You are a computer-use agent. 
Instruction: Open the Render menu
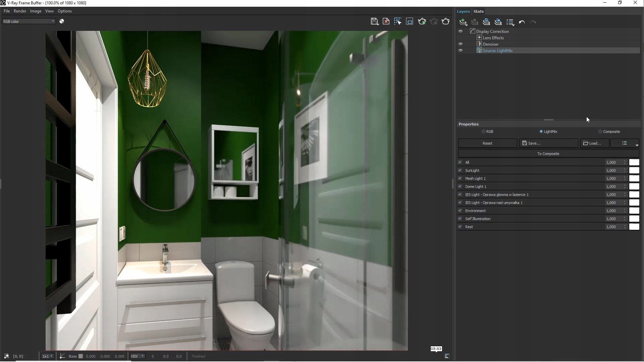click(20, 11)
